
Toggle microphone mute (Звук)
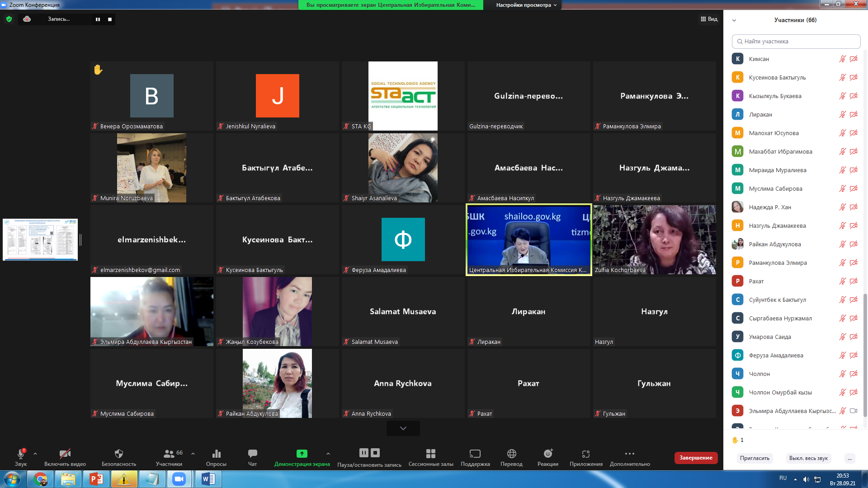click(x=21, y=454)
